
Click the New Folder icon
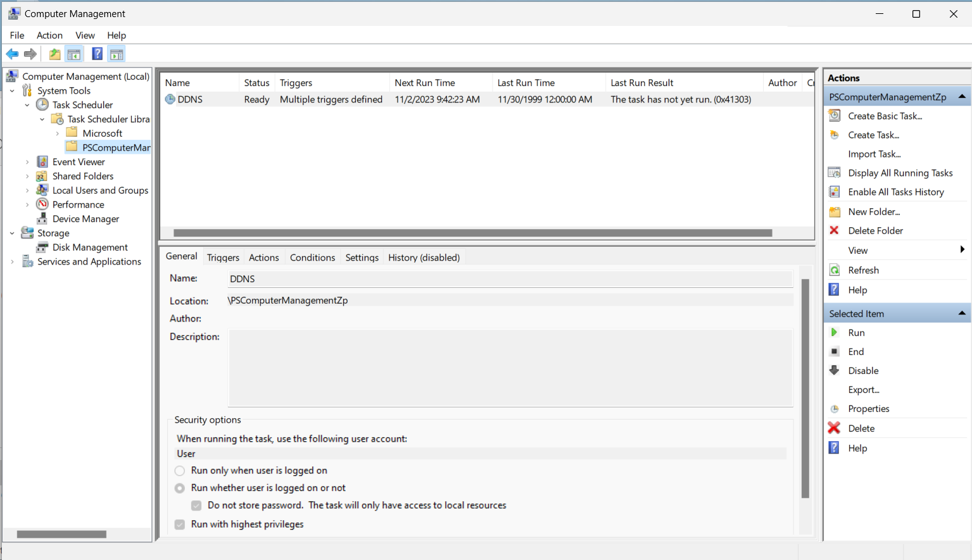pos(835,211)
